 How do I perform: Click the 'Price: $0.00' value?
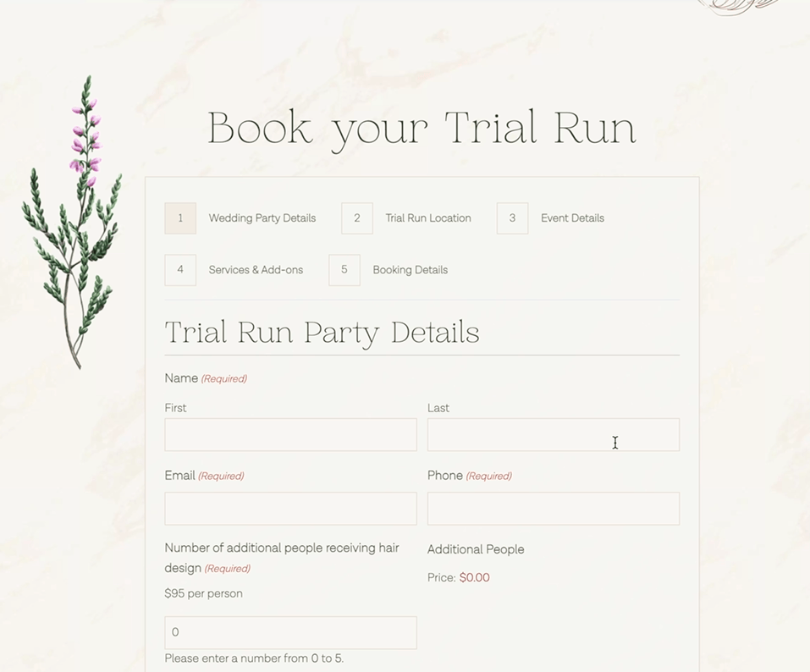point(459,577)
